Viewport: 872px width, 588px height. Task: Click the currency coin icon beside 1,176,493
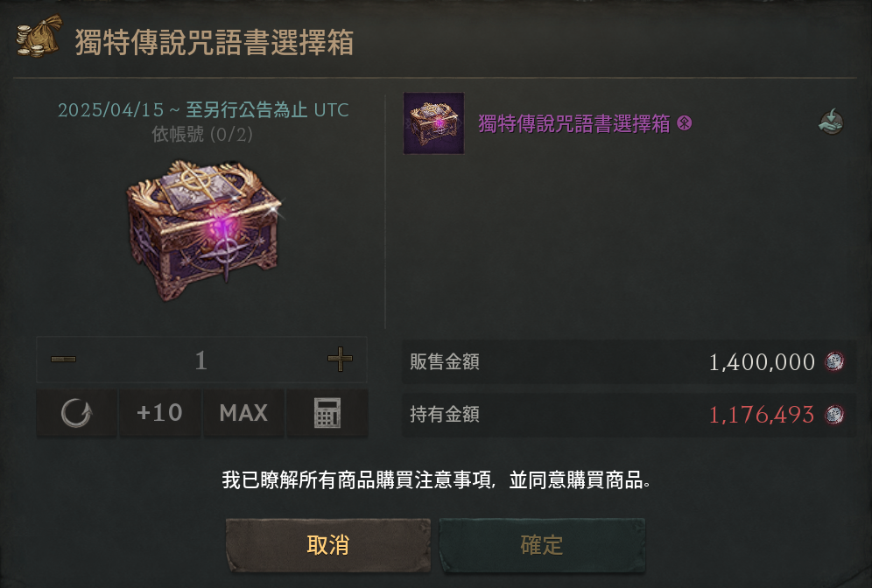(x=833, y=414)
